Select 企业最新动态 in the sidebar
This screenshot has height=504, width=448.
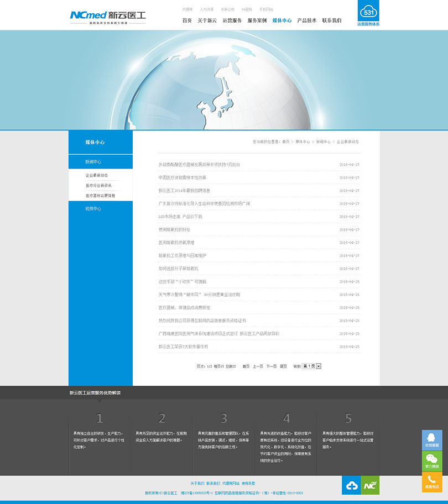(97, 175)
